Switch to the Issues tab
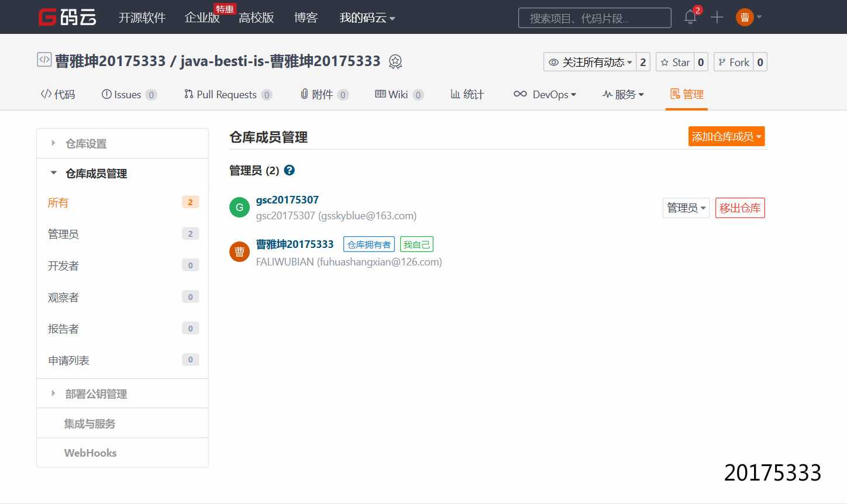Image resolution: width=847 pixels, height=504 pixels. click(129, 94)
